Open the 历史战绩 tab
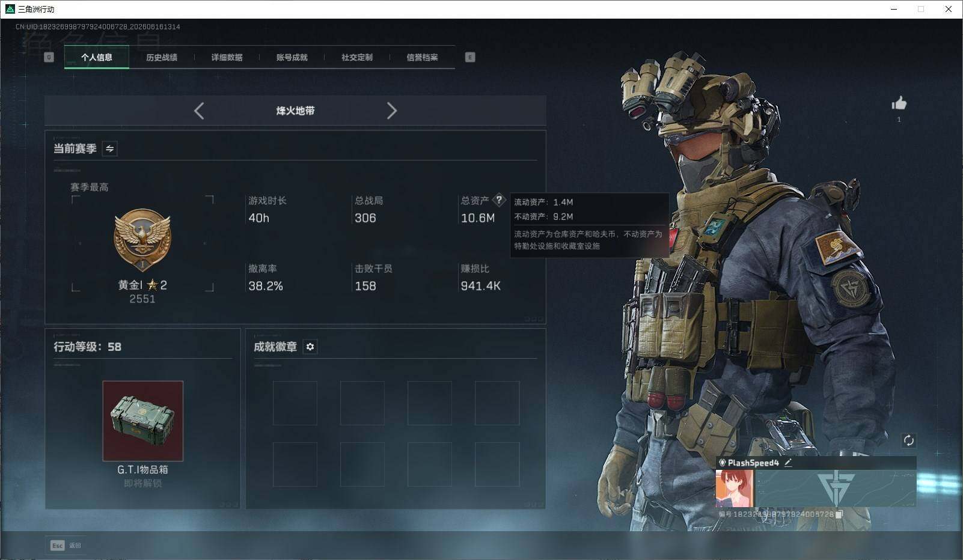963x560 pixels. pyautogui.click(x=162, y=57)
